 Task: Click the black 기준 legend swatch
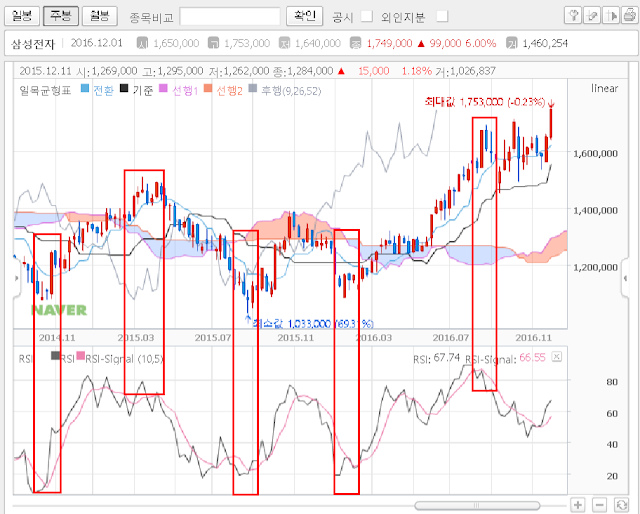[124, 88]
